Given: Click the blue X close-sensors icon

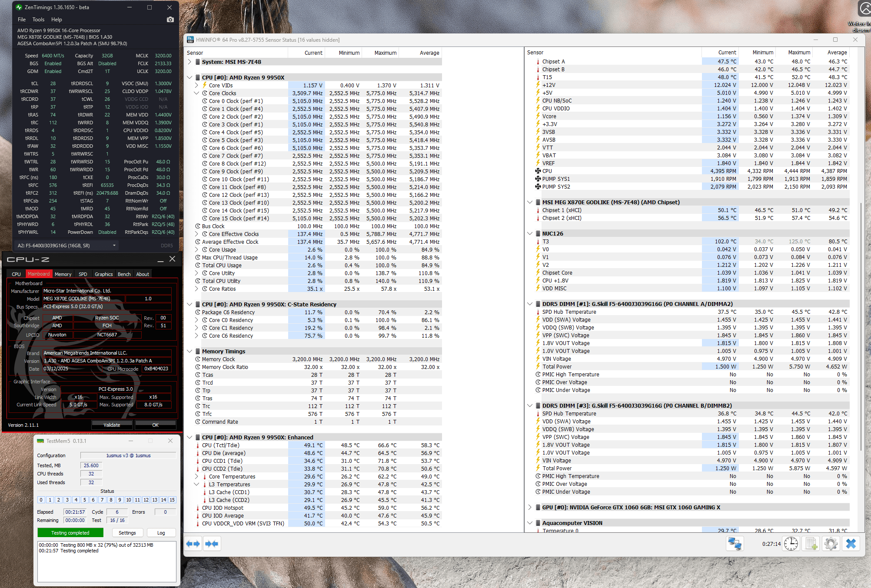Looking at the screenshot, I should (x=851, y=544).
